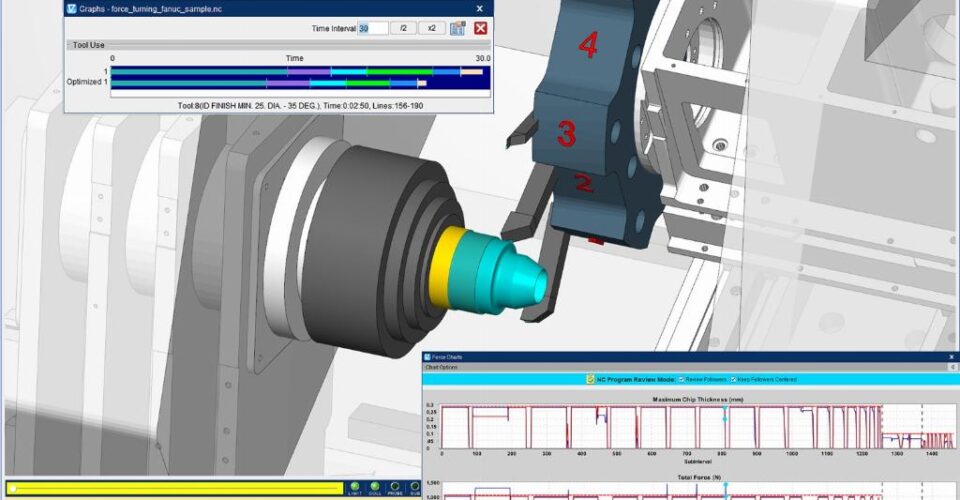Select the purple segment in Optimized 1 timeline
The width and height of the screenshot is (960, 500).
pos(288,83)
